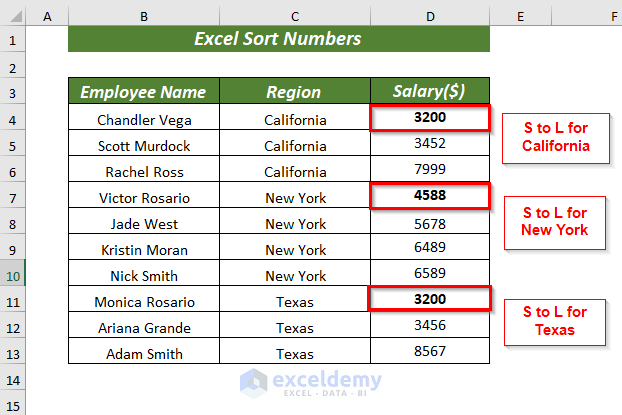Click the select-all corner triangle

pyautogui.click(x=13, y=16)
